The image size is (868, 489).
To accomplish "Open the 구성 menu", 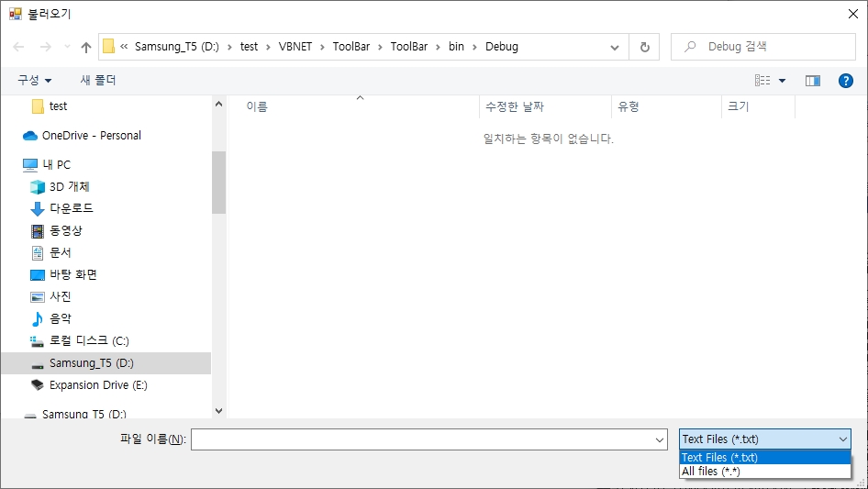I will [x=34, y=81].
